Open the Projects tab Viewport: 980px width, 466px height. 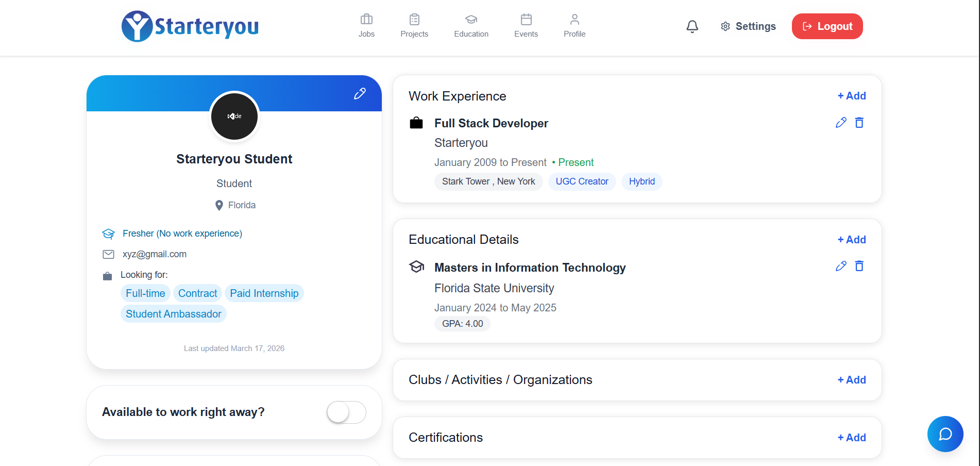414,26
